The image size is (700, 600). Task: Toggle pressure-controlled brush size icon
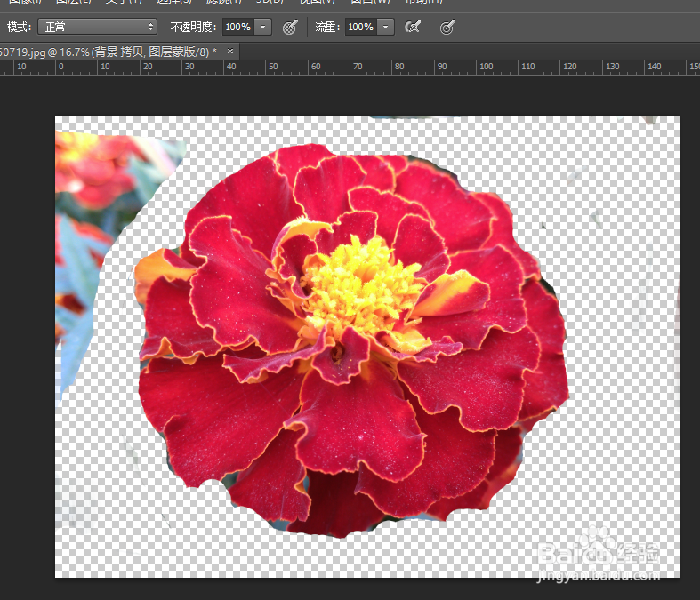click(x=447, y=28)
